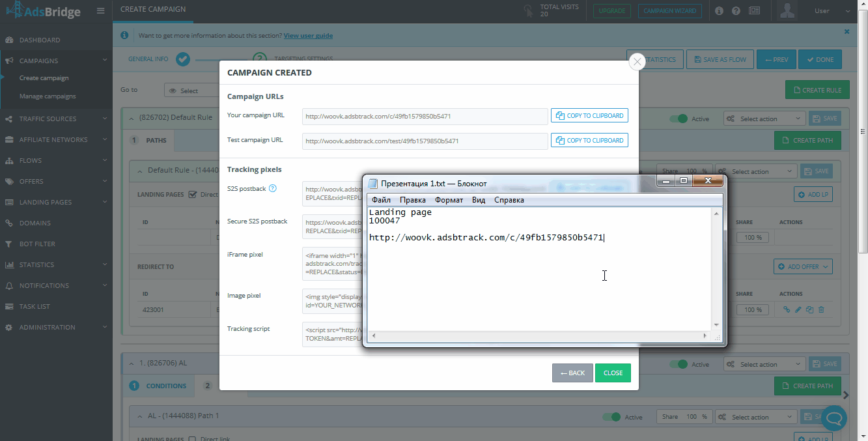The height and width of the screenshot is (441, 868).
Task: Click the S2S postback help icon
Action: click(273, 188)
